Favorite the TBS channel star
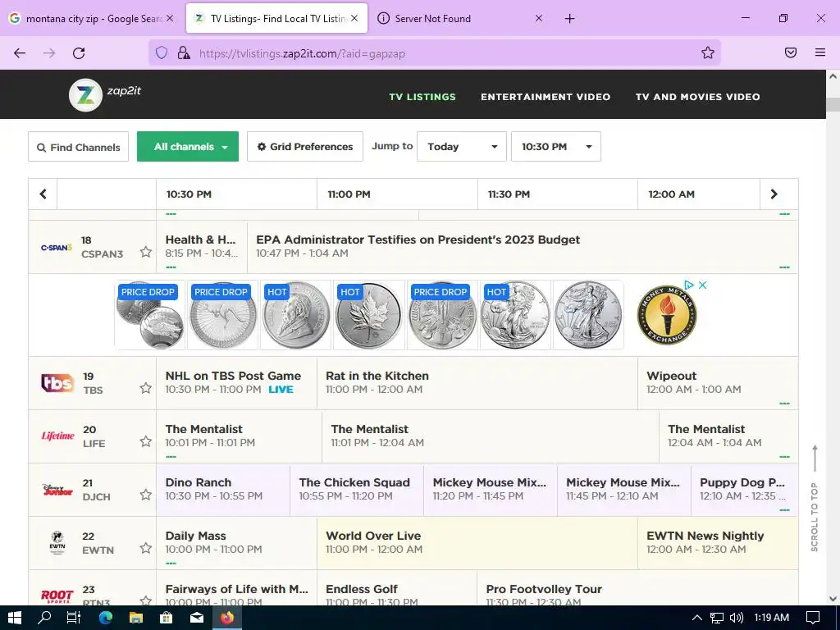Viewport: 840px width, 630px height. [146, 388]
